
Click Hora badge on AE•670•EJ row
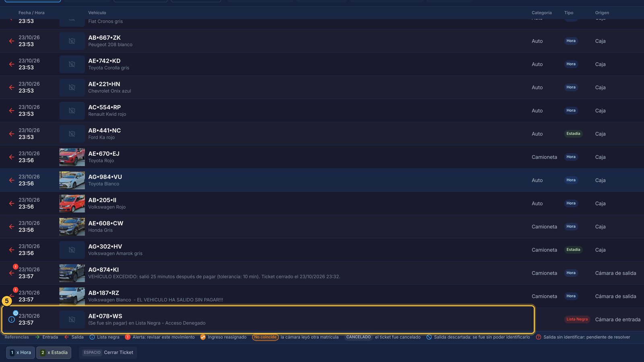(571, 157)
